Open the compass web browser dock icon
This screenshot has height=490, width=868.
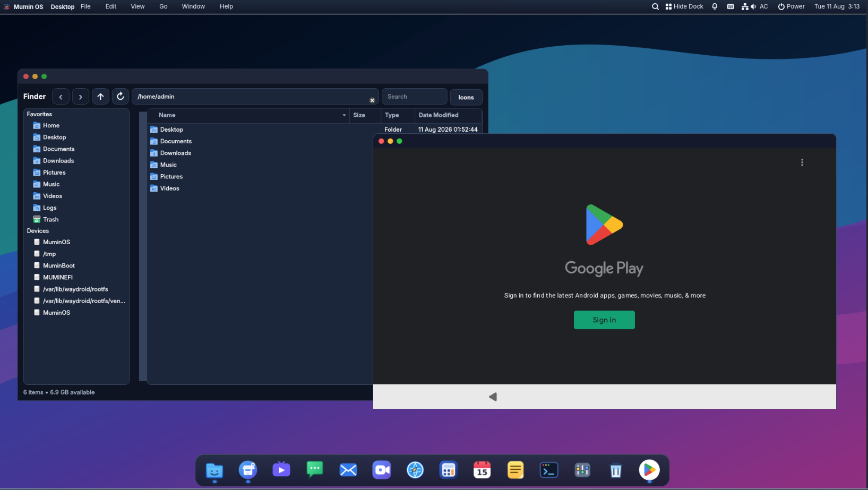coord(415,470)
